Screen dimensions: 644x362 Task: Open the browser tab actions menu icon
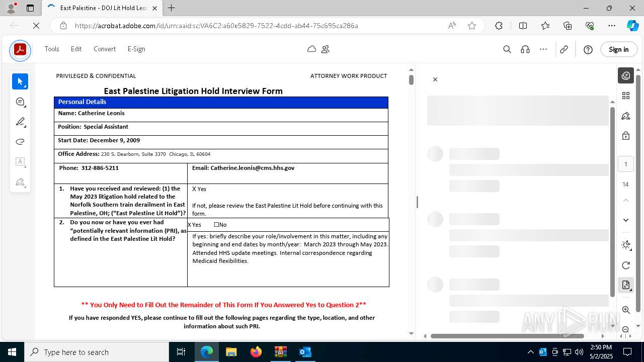pyautogui.click(x=30, y=8)
